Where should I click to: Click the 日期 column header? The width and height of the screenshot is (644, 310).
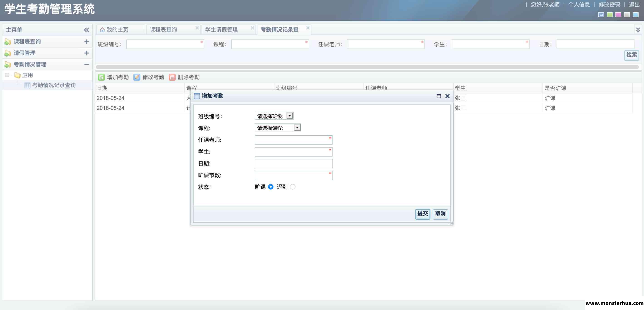[x=140, y=88]
